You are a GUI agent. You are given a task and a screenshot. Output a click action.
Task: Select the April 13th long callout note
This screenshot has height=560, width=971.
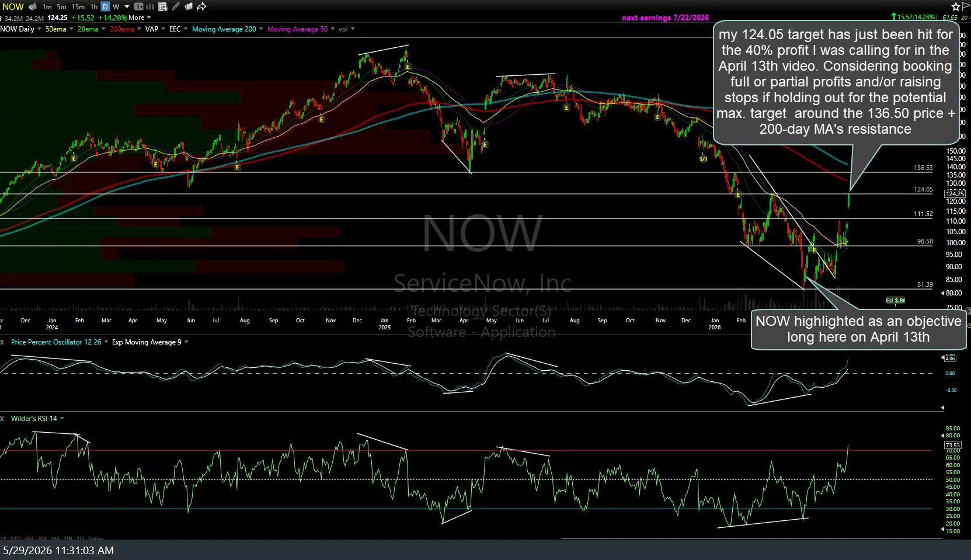click(858, 329)
